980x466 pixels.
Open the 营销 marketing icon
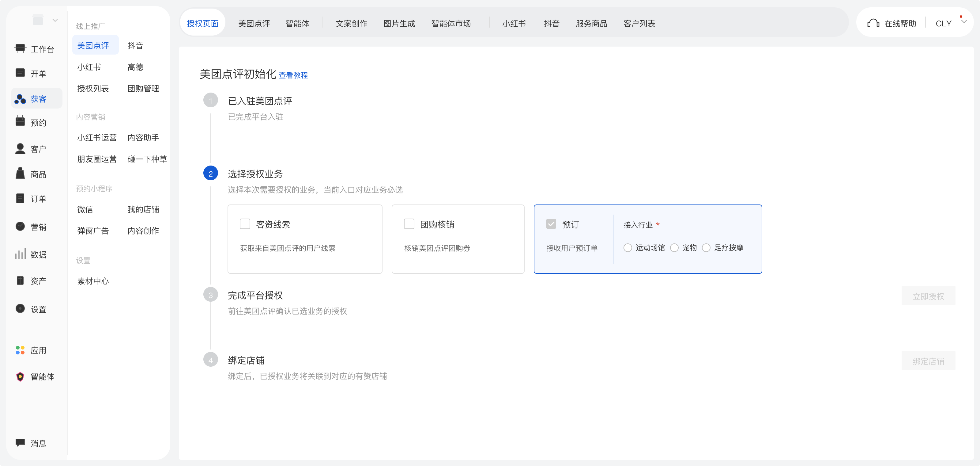(x=20, y=227)
